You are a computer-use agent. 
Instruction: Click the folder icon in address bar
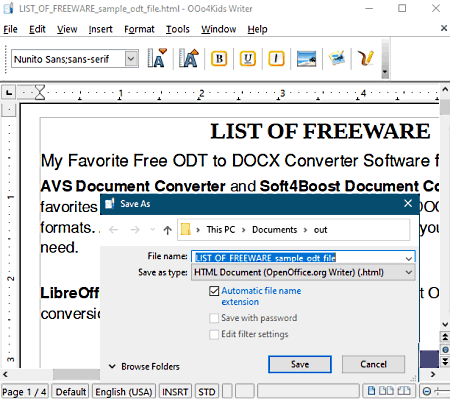[186, 229]
